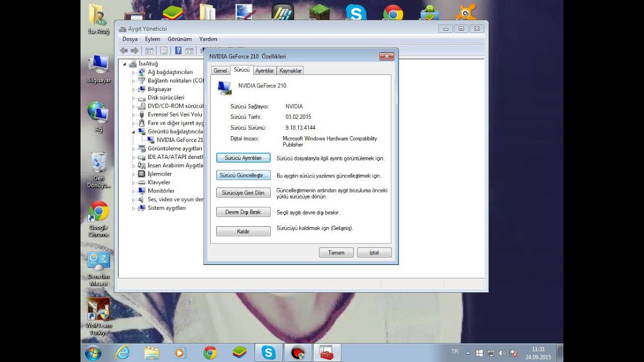
Task: Show hidden tray icons arrow
Action: (468, 353)
